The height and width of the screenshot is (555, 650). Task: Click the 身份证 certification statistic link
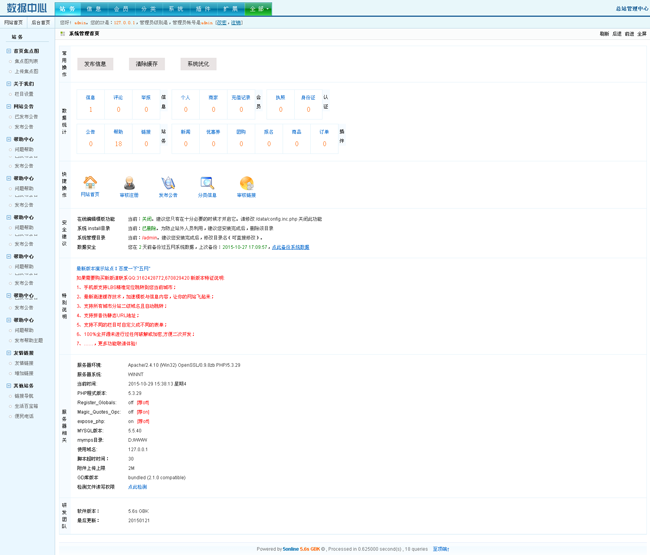308,97
